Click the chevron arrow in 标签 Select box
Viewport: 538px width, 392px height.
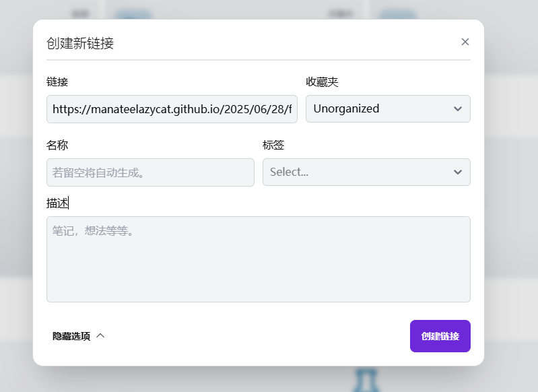458,172
